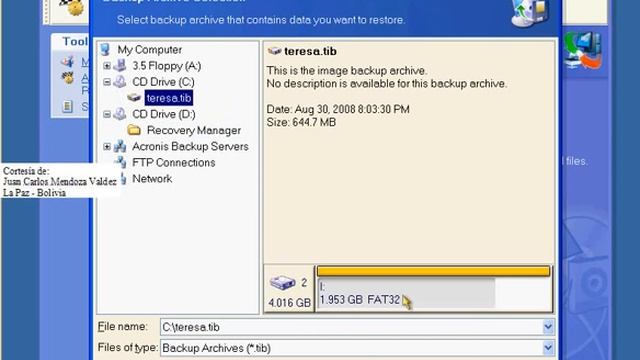Select FTP Connections in the tree

(x=173, y=162)
